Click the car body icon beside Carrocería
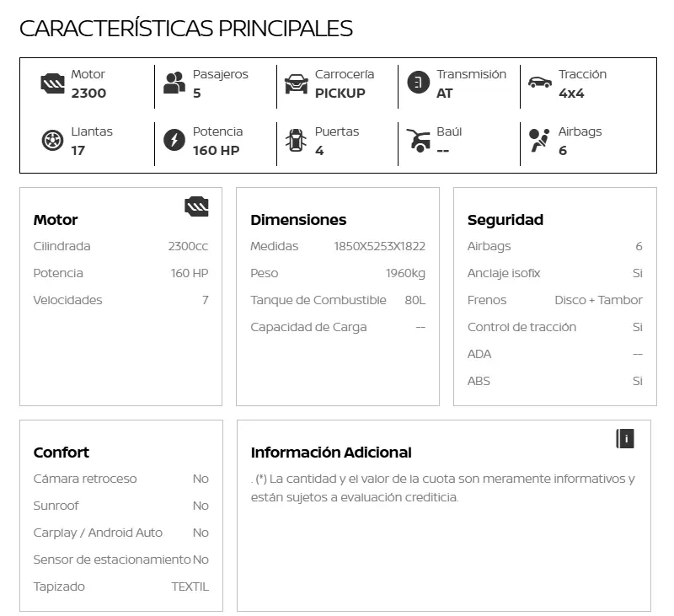The height and width of the screenshot is (616, 674). 297,83
